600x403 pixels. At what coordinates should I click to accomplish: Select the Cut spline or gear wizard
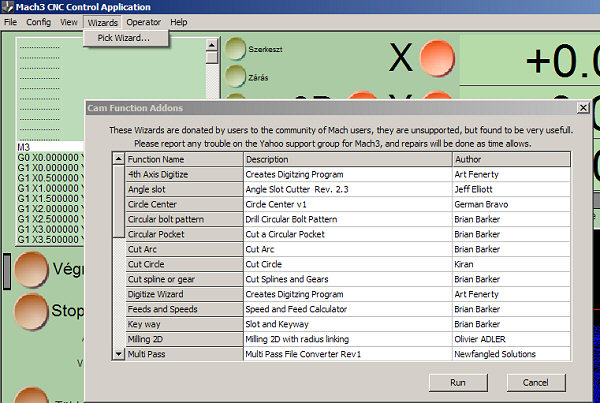(x=184, y=279)
